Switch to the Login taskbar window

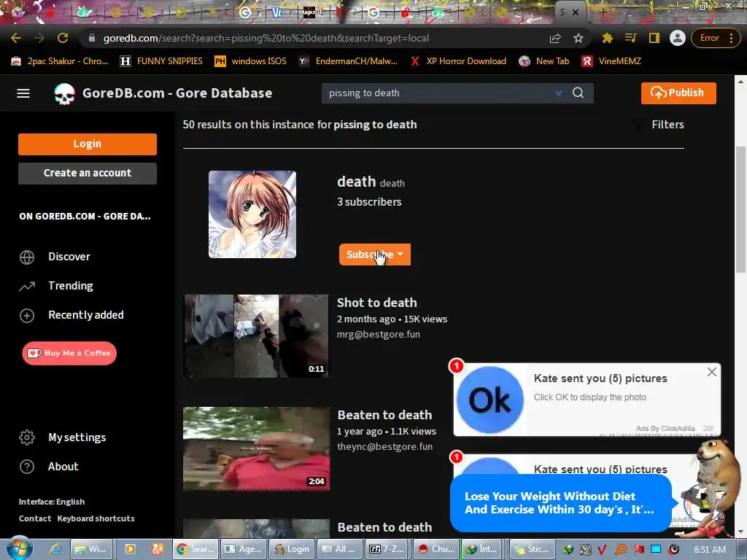coord(292,549)
